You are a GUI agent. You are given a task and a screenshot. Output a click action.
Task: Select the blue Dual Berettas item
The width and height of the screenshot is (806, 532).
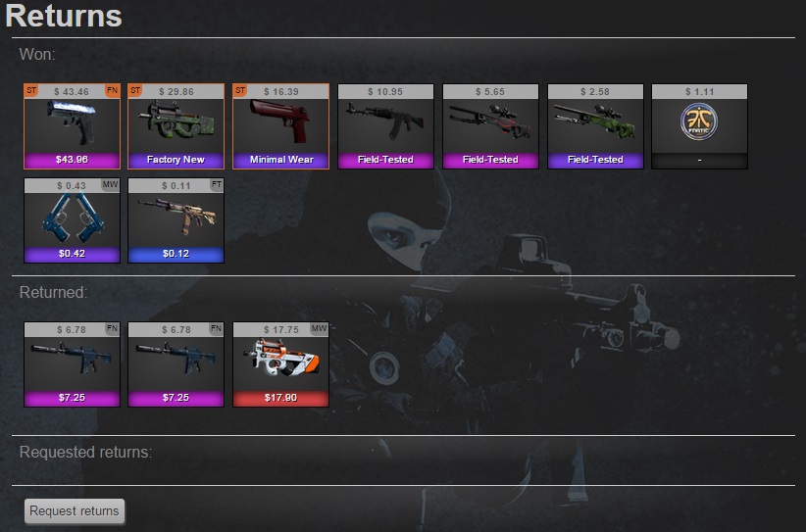pos(72,220)
